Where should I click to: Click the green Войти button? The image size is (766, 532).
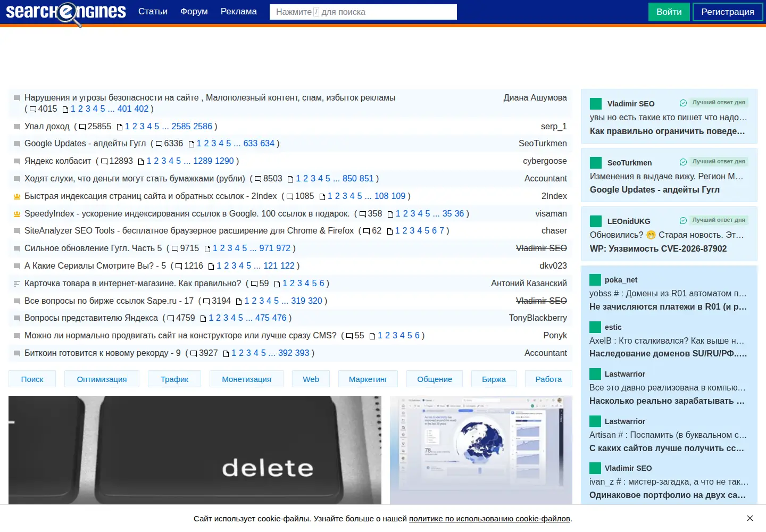[669, 12]
